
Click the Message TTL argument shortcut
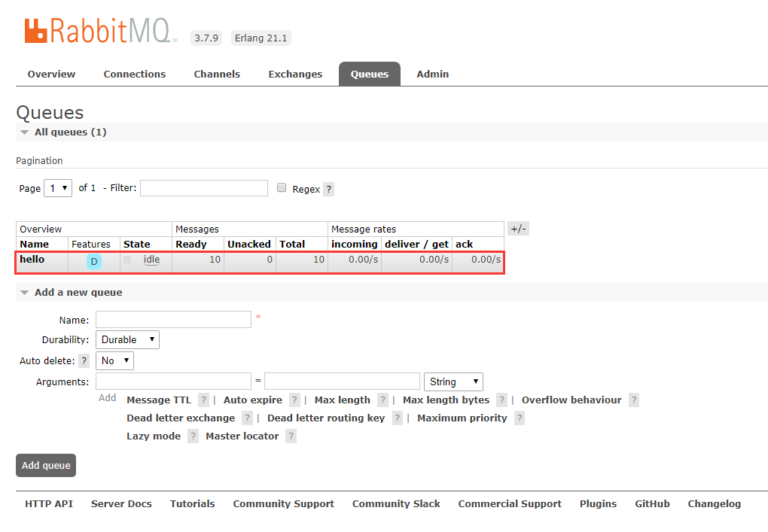tap(159, 400)
